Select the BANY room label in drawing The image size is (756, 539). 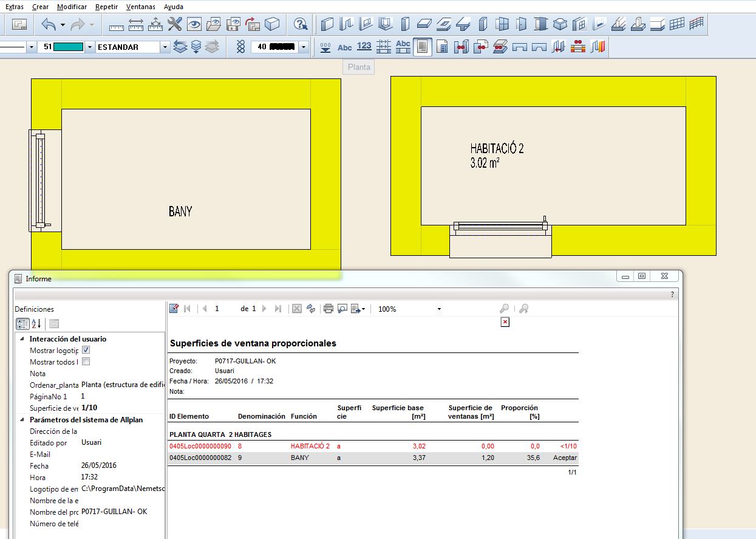[x=180, y=211]
